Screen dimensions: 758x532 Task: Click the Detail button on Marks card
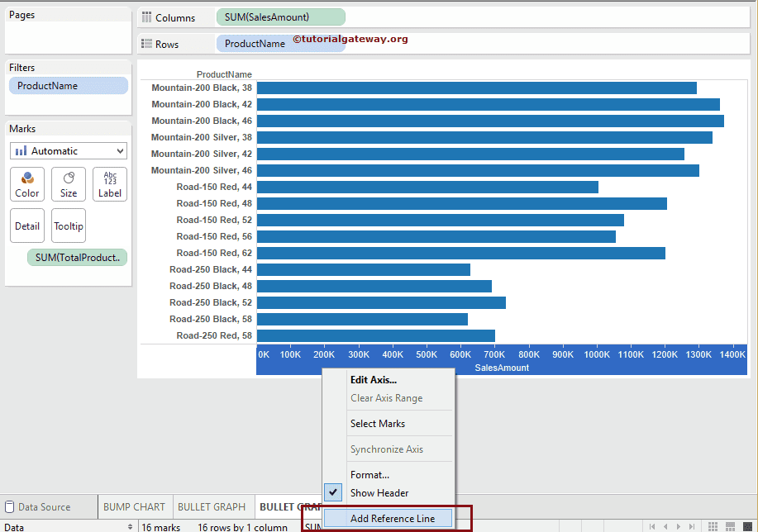27,226
